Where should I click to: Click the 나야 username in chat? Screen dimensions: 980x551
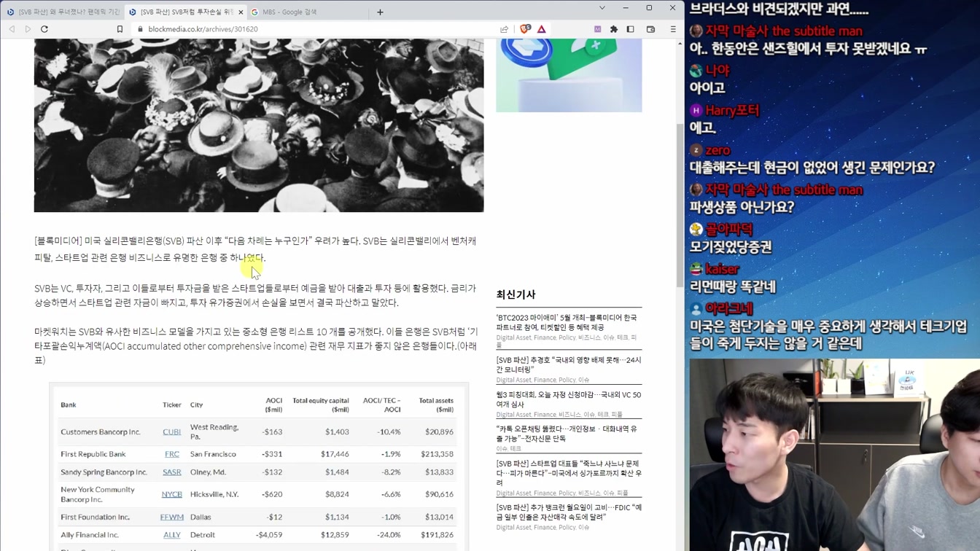[x=717, y=71]
